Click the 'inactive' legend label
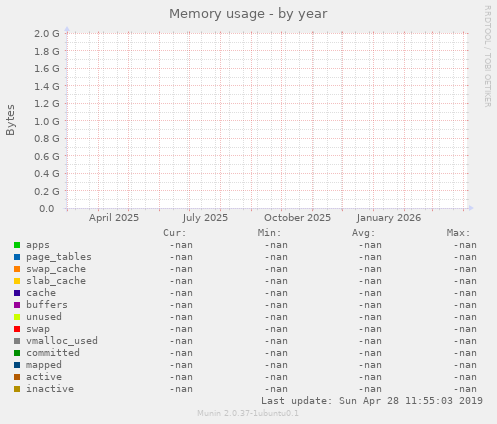 (50, 389)
